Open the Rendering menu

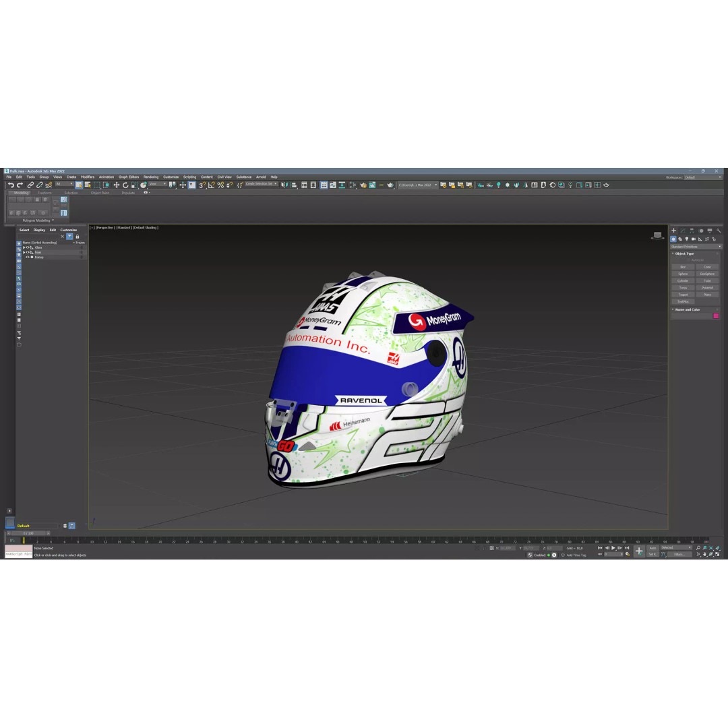tap(150, 177)
